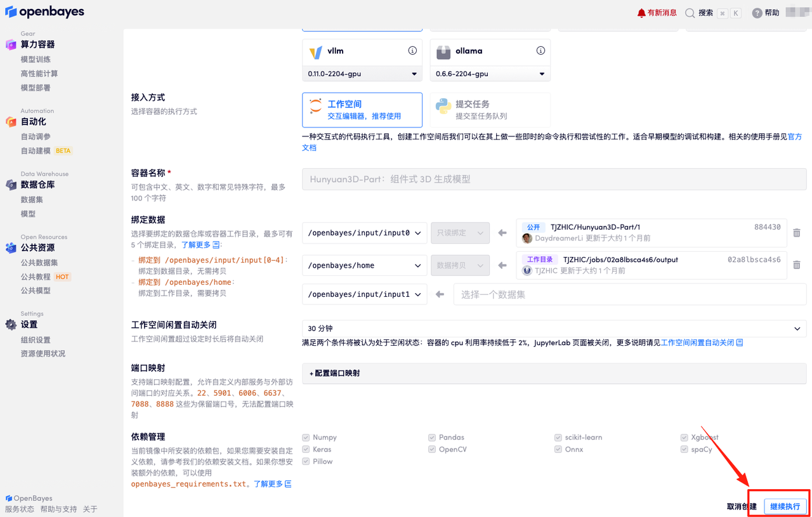
Task: Click the Jupyter 工作空间 icon
Action: 315,106
